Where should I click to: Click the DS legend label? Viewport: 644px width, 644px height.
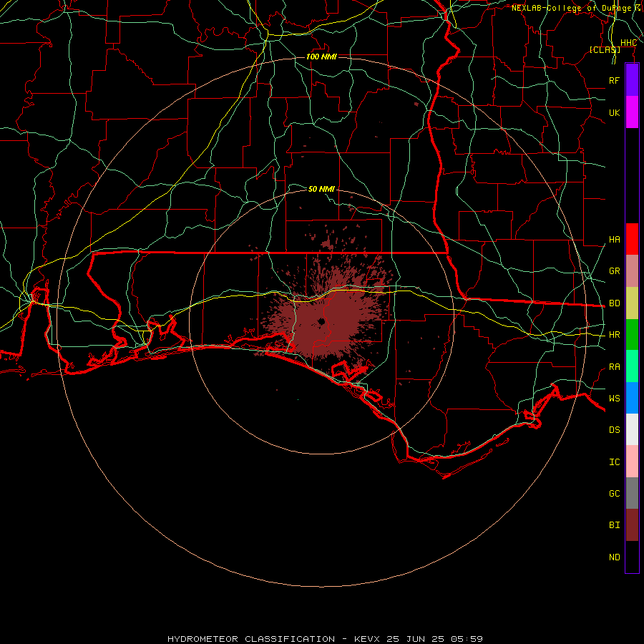pos(614,430)
